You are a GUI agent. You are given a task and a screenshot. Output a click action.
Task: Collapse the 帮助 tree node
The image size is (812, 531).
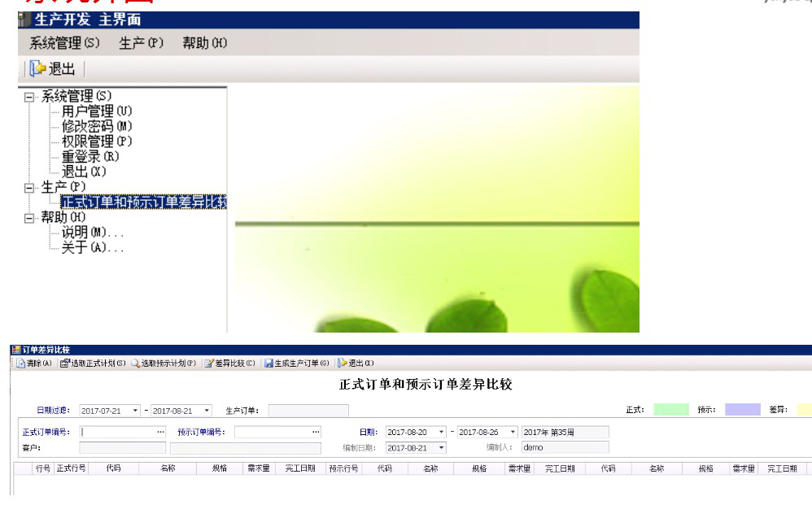click(x=30, y=218)
